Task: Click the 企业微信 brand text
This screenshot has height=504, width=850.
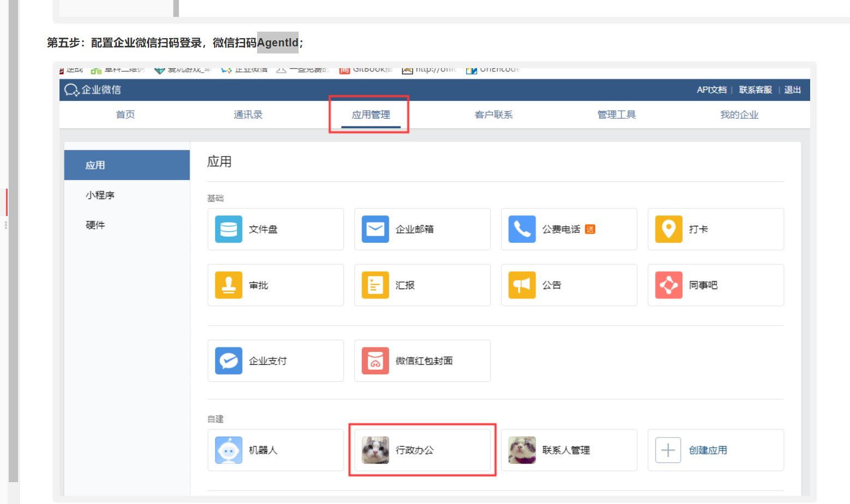Action: point(101,90)
